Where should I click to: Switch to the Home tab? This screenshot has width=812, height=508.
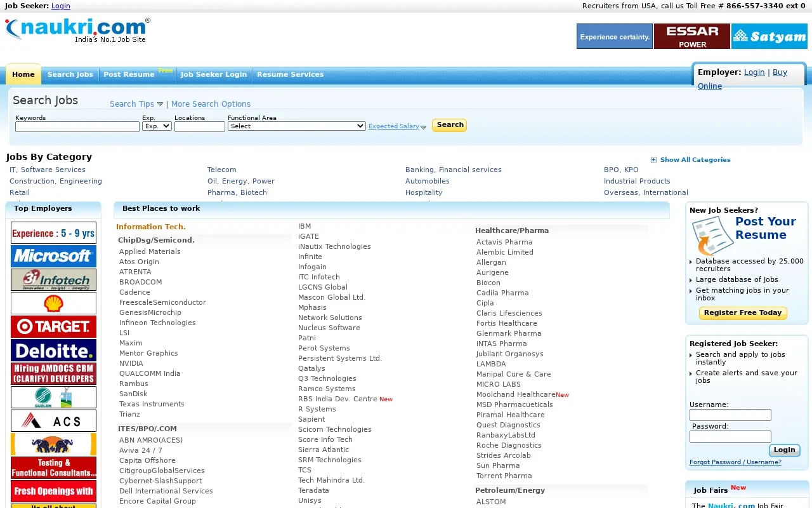click(x=23, y=74)
